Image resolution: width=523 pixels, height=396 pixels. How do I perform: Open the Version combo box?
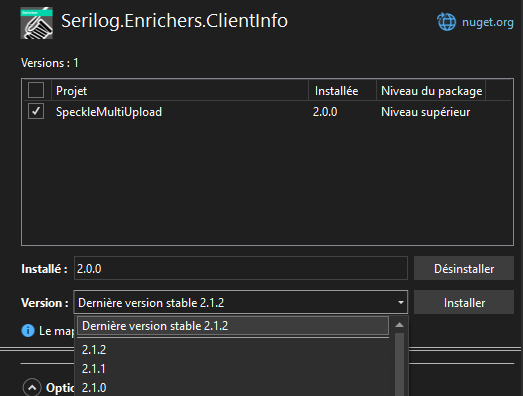[240, 302]
